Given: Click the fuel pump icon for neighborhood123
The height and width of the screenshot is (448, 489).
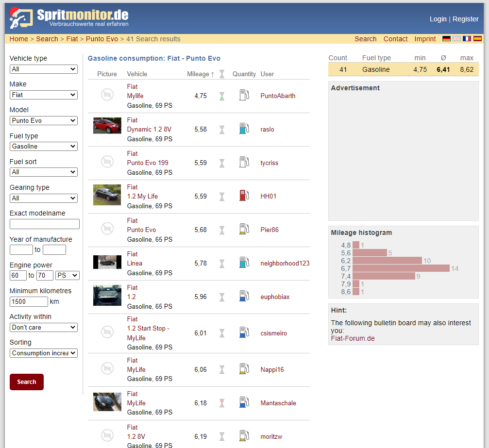Looking at the screenshot, I should tap(244, 263).
